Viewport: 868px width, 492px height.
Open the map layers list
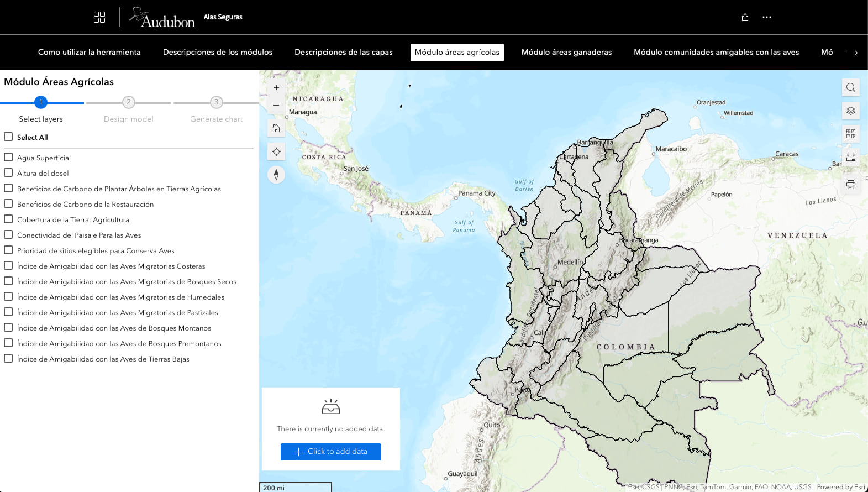pos(851,111)
